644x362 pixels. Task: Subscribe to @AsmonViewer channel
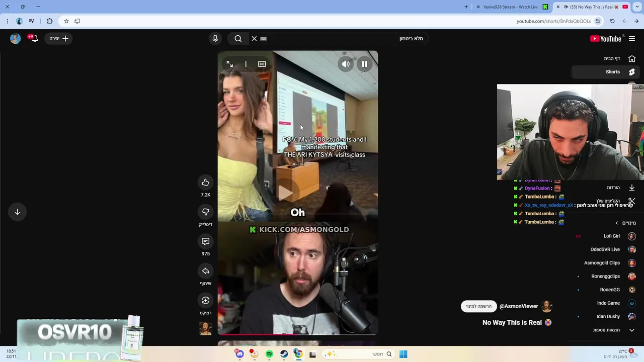[x=478, y=306]
